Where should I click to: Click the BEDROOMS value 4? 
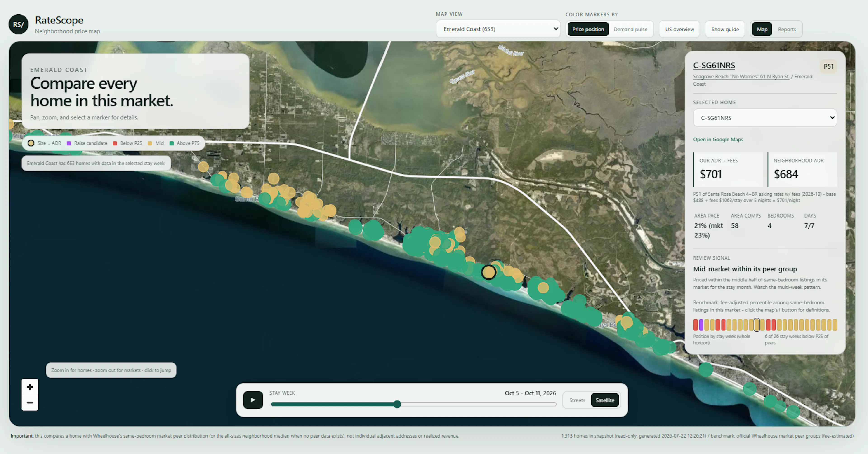(770, 226)
